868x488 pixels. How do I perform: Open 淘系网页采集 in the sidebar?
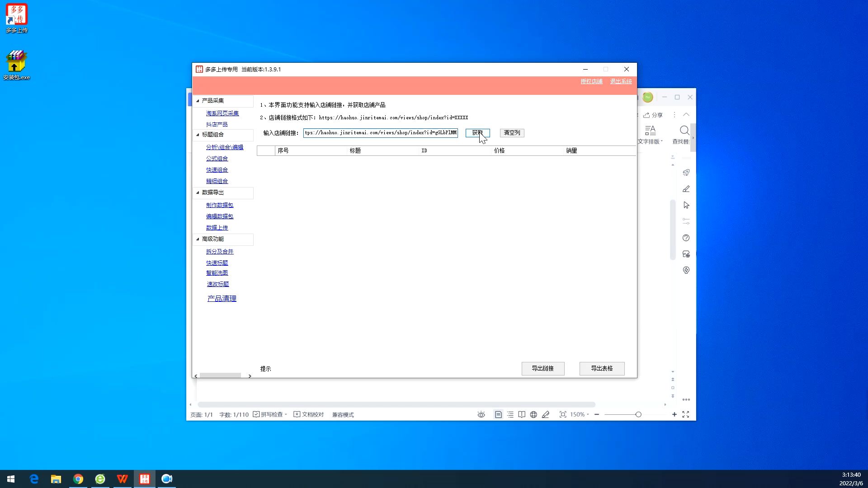(222, 113)
